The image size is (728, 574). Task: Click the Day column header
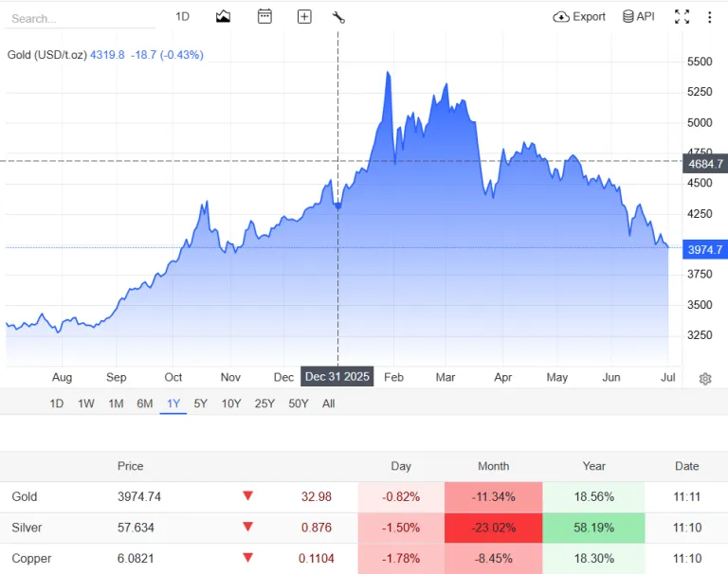click(401, 466)
